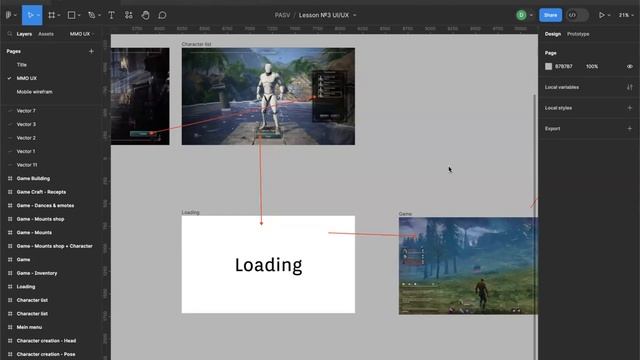The width and height of the screenshot is (640, 360).
Task: Open shape tools dropdown arrow
Action: (x=79, y=15)
